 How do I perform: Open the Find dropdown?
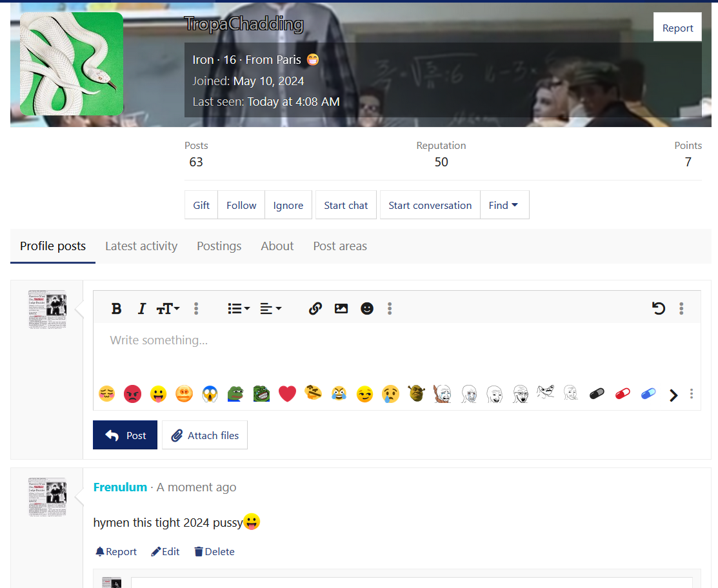[504, 204]
